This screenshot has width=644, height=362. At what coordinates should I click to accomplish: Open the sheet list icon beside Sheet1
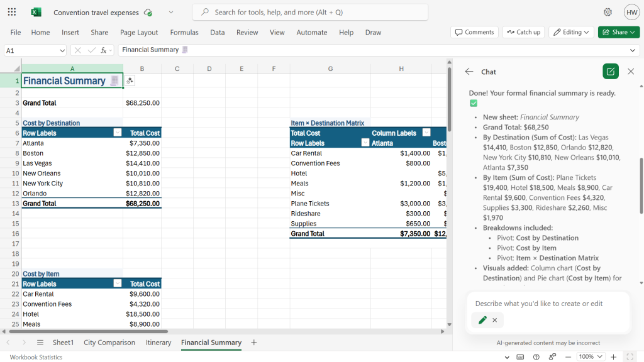(x=40, y=343)
